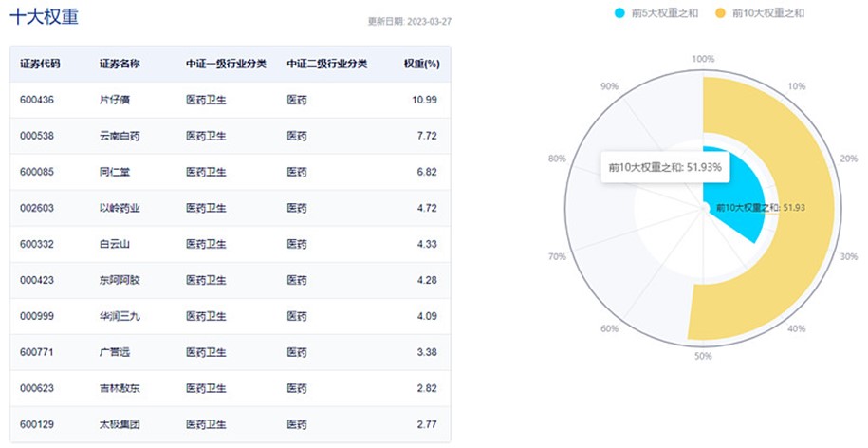Viewport: 868px width, 448px height.
Task: Click the weight value 4.09
Action: click(x=427, y=316)
